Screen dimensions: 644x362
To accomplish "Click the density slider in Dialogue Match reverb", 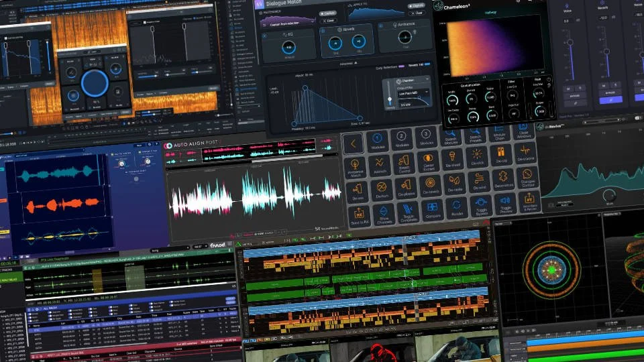I will (390, 95).
